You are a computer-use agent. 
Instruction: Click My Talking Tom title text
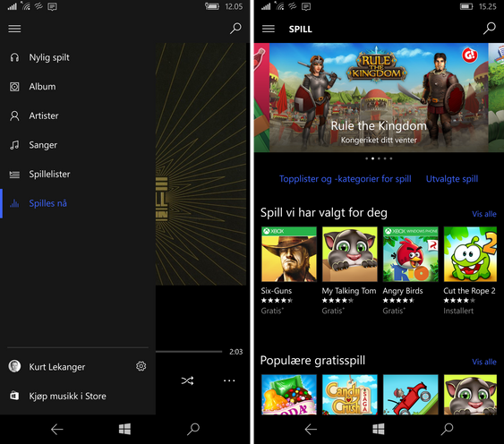(349, 291)
